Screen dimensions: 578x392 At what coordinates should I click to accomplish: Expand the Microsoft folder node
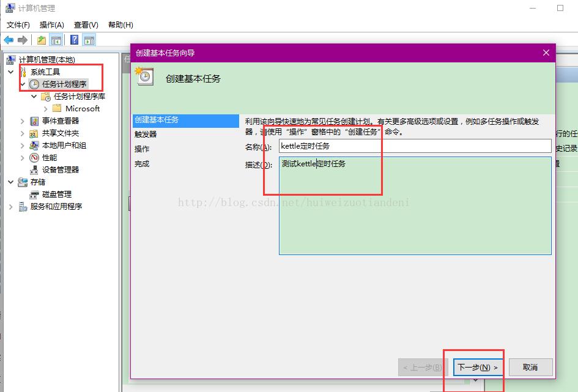pos(45,109)
